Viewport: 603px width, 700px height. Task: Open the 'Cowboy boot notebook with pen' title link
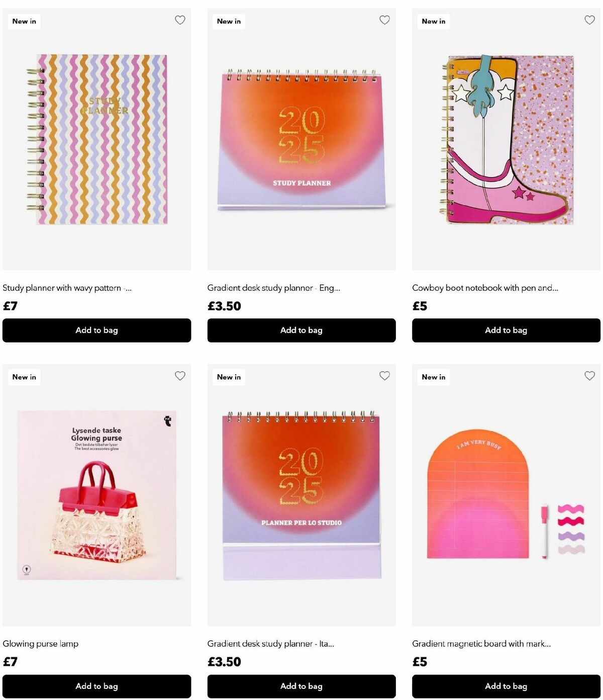[485, 288]
